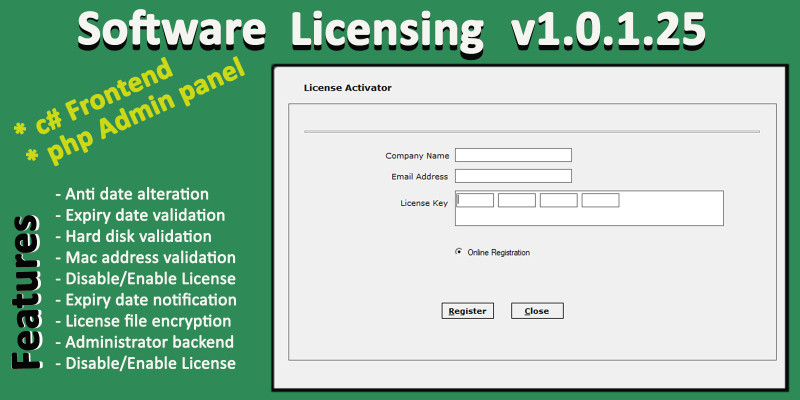Select the Online Registration radio button

[459, 252]
